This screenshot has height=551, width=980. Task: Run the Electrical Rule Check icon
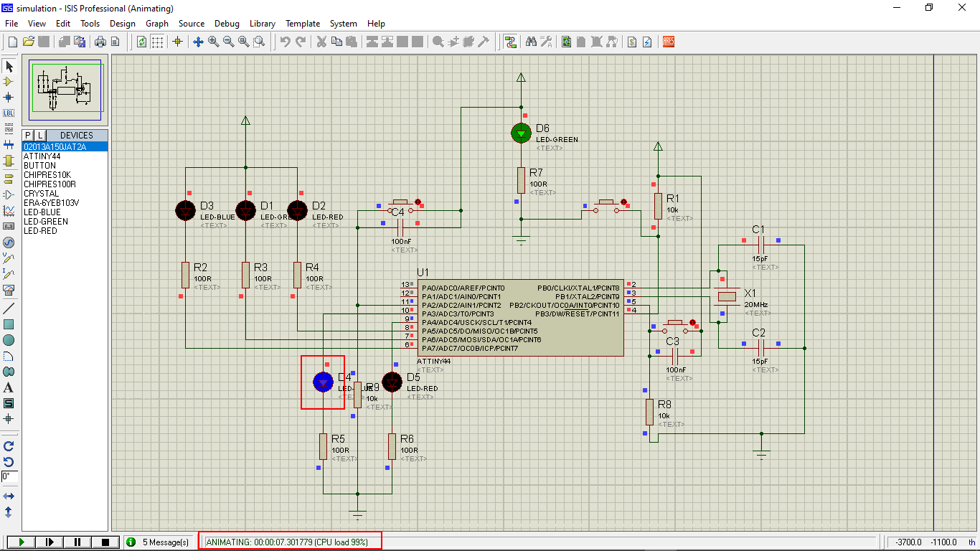point(646,42)
